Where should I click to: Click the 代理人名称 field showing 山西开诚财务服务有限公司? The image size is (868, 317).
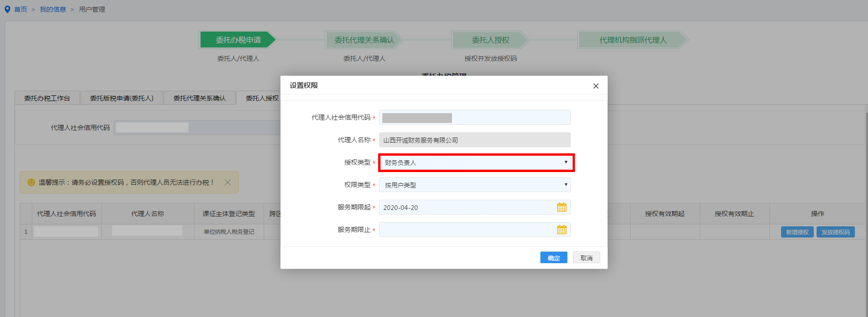[x=475, y=140]
